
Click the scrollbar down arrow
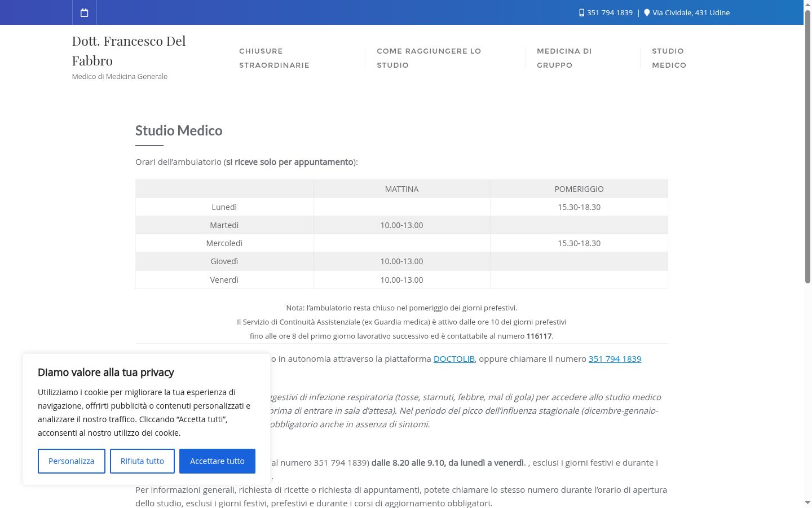click(x=807, y=503)
